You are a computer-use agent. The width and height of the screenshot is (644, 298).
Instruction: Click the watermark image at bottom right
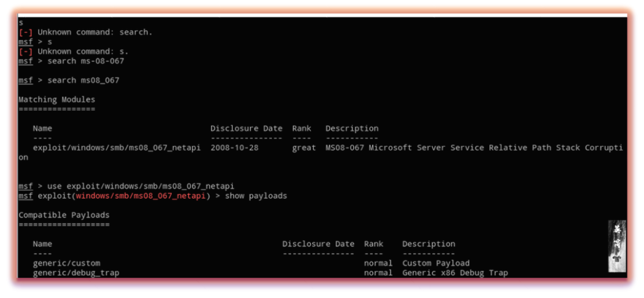(x=616, y=246)
